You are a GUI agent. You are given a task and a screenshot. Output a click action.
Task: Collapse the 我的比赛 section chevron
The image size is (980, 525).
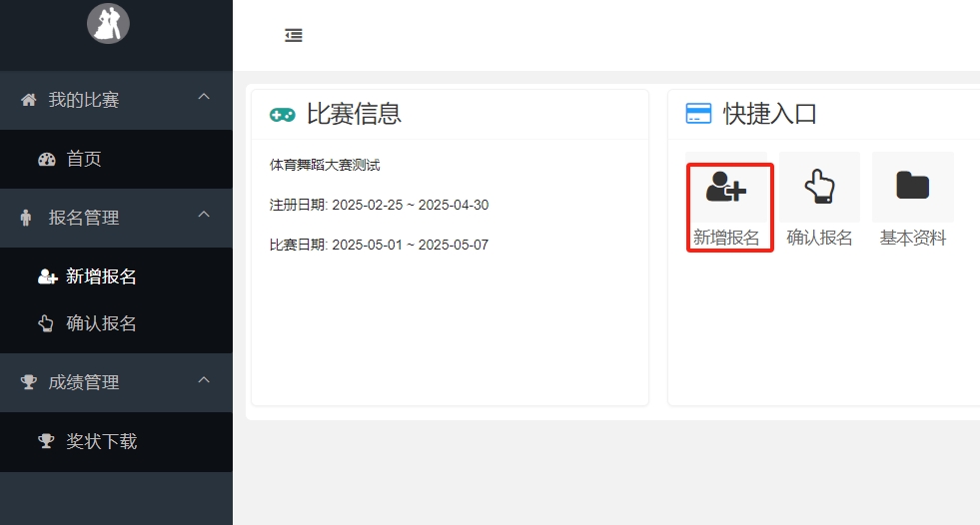204,97
